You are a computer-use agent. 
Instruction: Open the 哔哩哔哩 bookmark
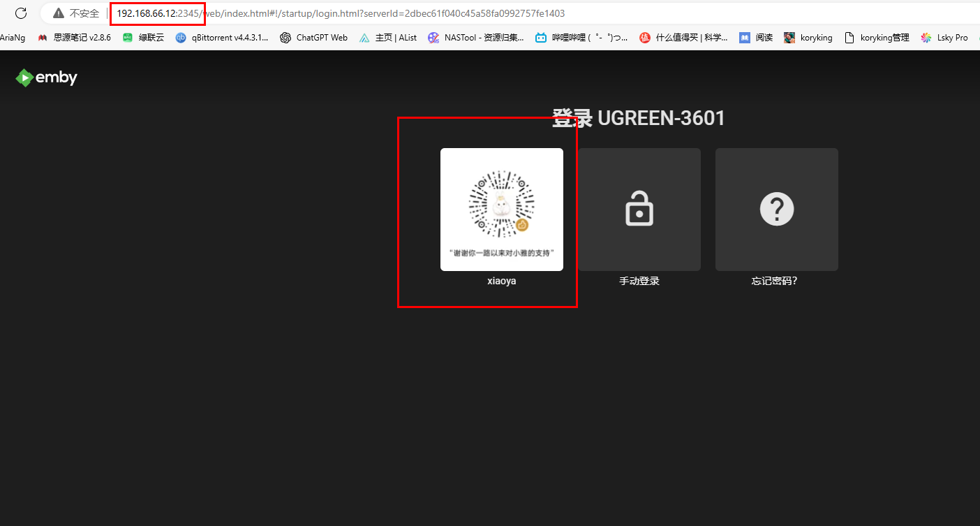pos(581,38)
